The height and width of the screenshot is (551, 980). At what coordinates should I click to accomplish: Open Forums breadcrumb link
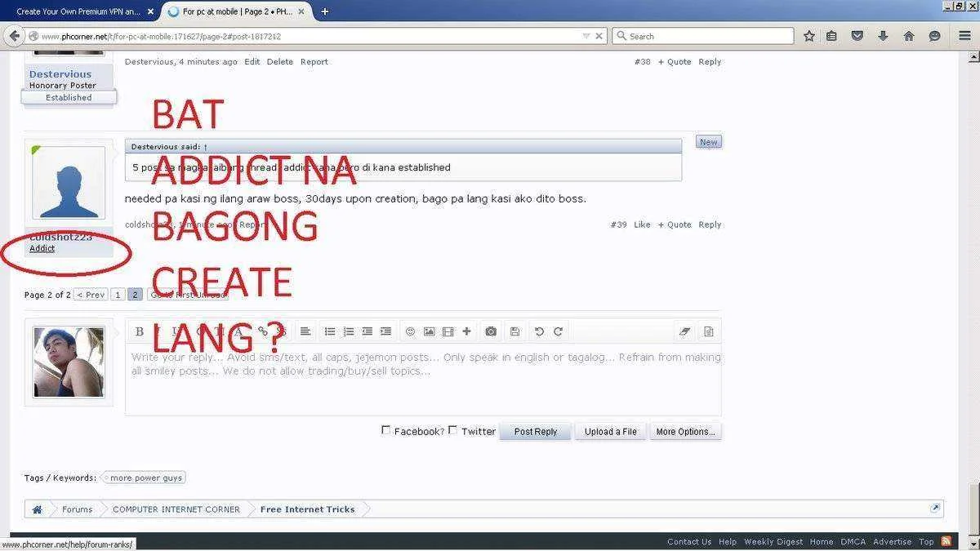[x=77, y=509]
